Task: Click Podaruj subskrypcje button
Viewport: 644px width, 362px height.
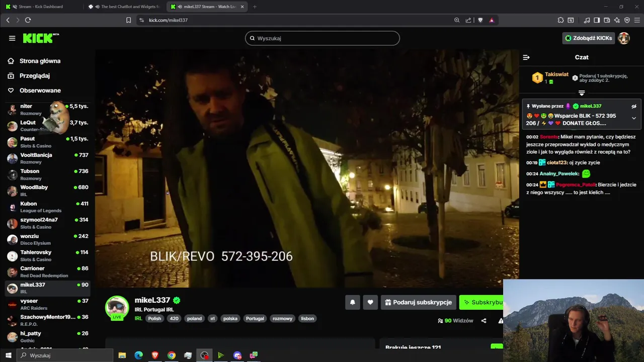Action: (419, 302)
